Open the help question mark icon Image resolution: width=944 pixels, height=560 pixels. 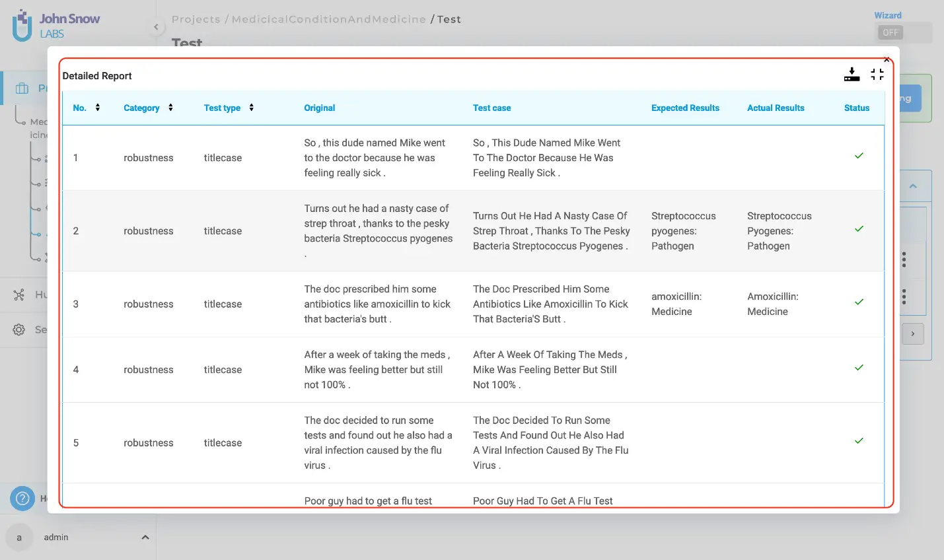(x=22, y=498)
